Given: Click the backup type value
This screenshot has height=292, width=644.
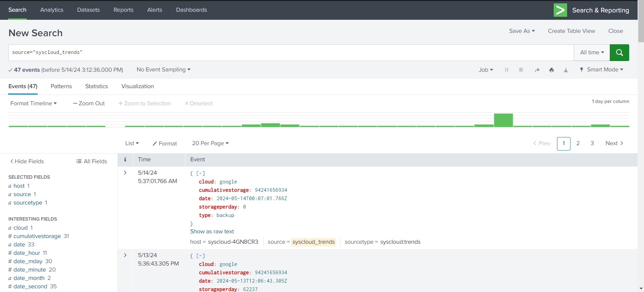Looking at the screenshot, I should coord(225,215).
